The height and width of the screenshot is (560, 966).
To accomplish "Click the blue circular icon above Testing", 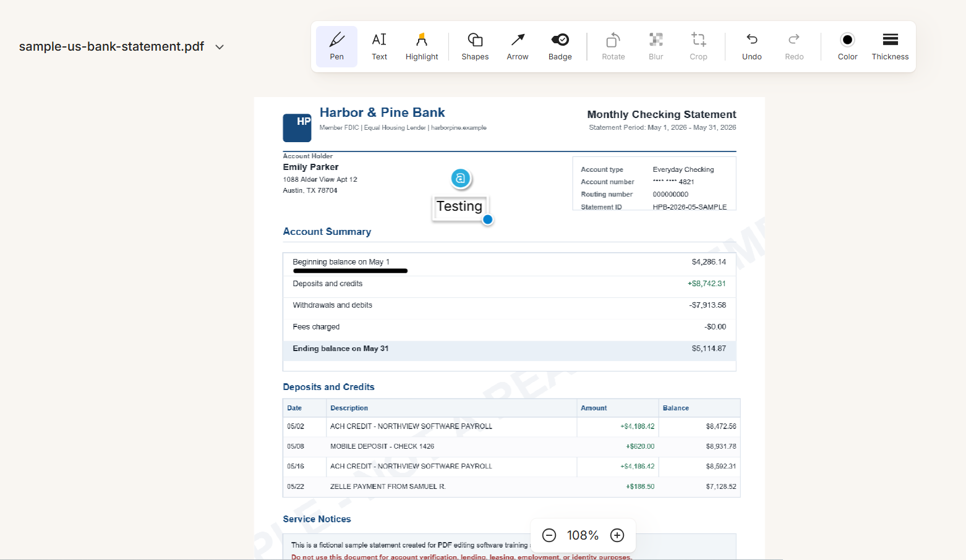I will pyautogui.click(x=460, y=179).
